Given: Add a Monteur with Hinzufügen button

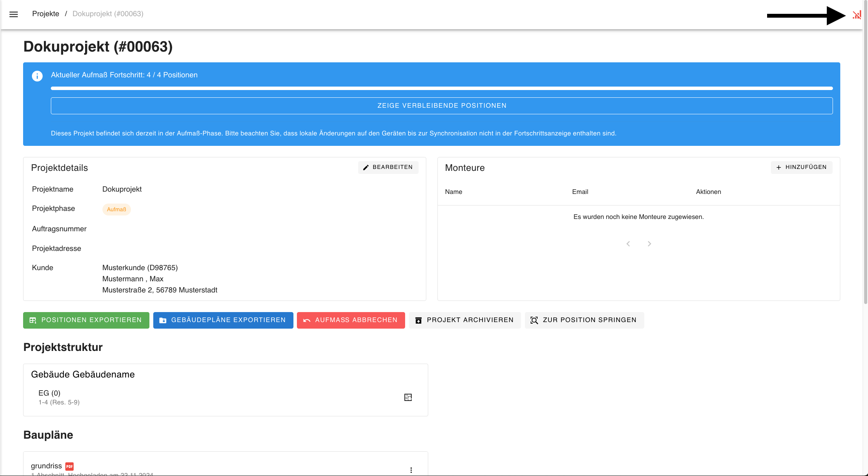Looking at the screenshot, I should tap(801, 167).
